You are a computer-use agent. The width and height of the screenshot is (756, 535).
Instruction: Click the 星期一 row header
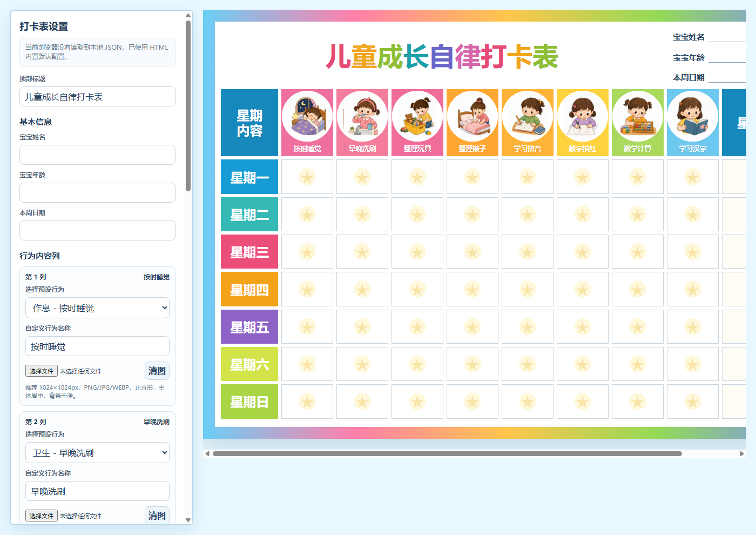coord(249,177)
